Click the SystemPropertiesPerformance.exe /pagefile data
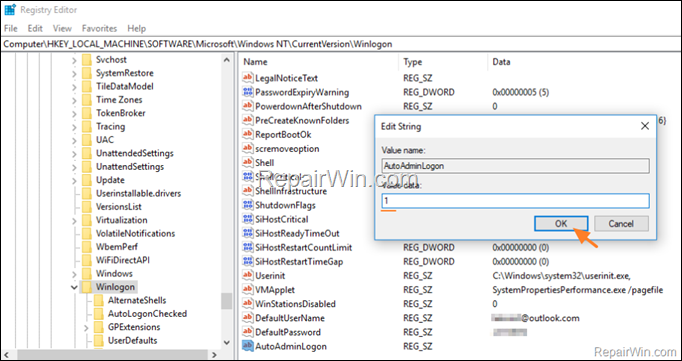682x361 pixels. tap(578, 290)
